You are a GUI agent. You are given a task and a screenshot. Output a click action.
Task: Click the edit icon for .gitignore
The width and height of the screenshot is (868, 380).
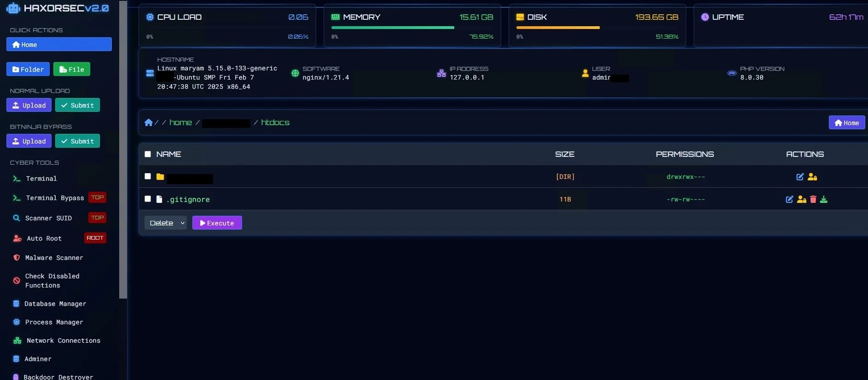789,199
